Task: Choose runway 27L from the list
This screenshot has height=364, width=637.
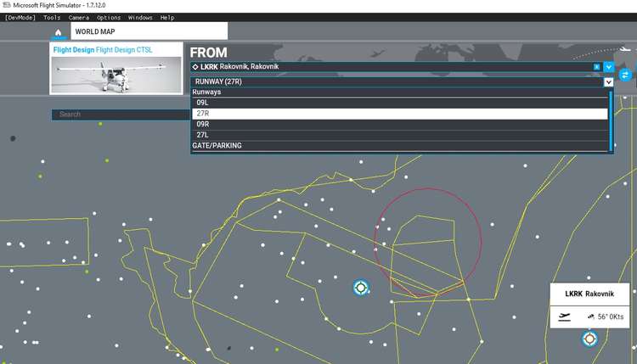Action: 400,135
